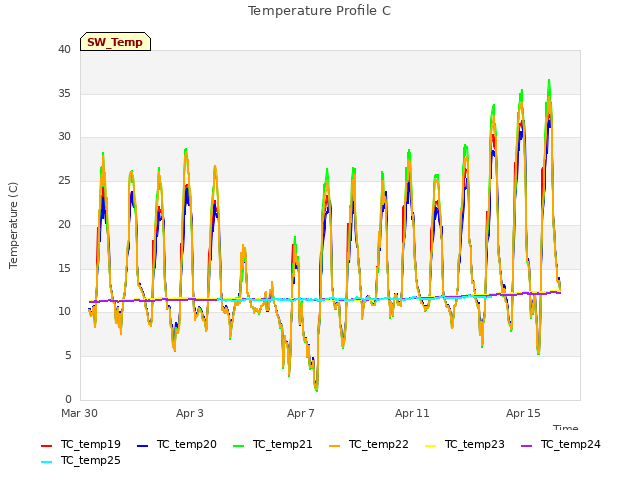Click the 0 y-axis tick label
This screenshot has height=480, width=640.
click(68, 399)
